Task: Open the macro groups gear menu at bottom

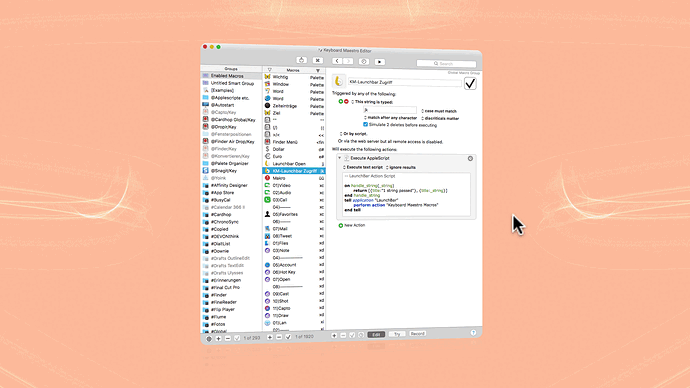Action: [x=209, y=339]
